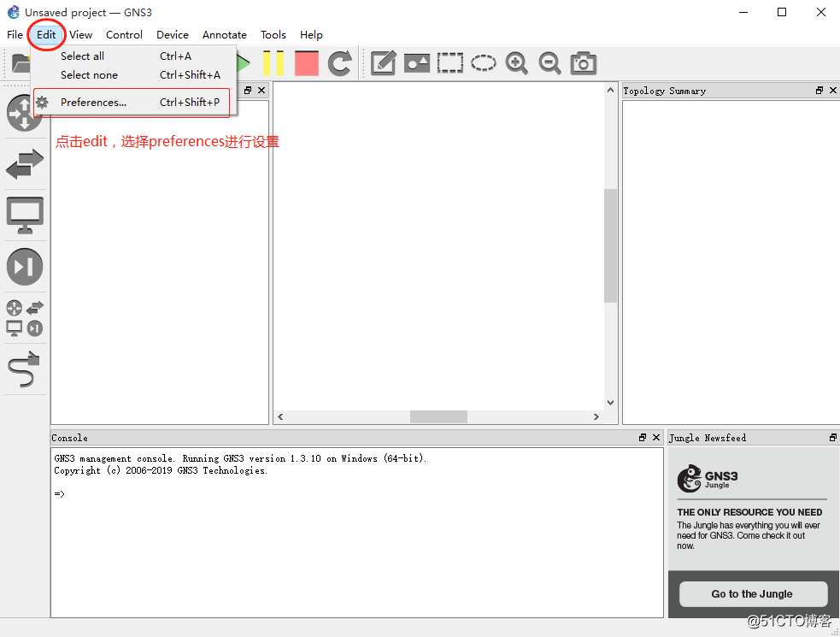Suspend all devices with yellow pause icon
This screenshot has width=840, height=637.
[x=273, y=63]
